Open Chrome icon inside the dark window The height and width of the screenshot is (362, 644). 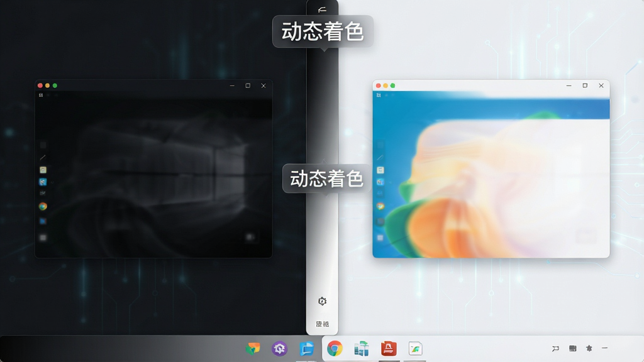coord(43,206)
